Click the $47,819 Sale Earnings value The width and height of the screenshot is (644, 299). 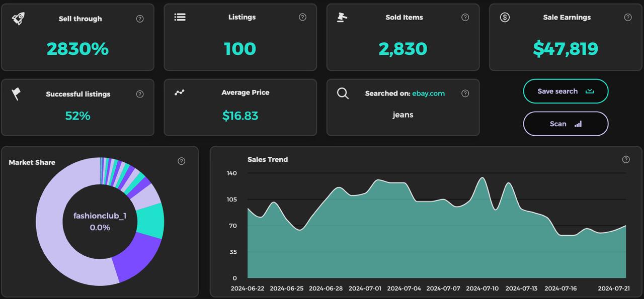tap(566, 49)
